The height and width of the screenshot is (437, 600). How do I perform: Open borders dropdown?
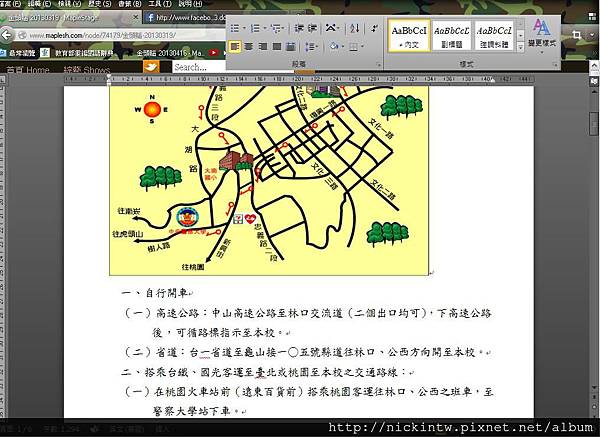362,47
